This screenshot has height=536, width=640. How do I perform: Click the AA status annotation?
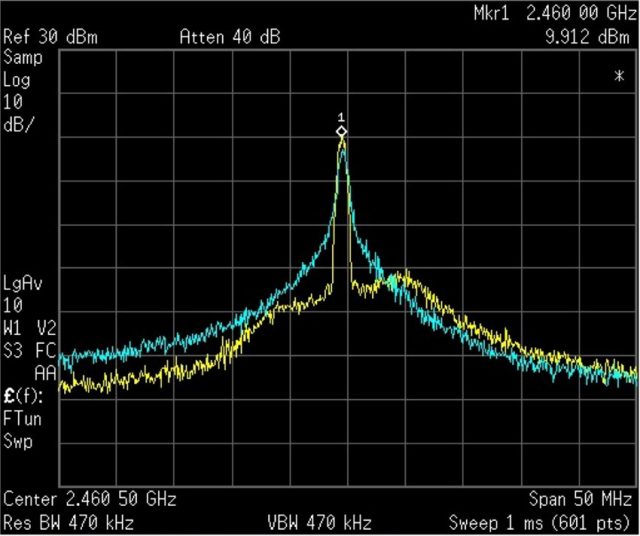[x=45, y=373]
